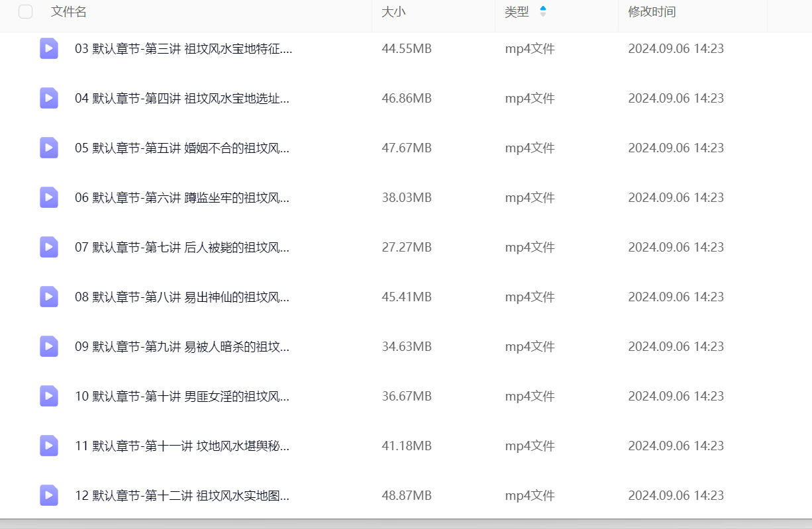Click the video icon for file 10
812x529 pixels.
coord(48,396)
